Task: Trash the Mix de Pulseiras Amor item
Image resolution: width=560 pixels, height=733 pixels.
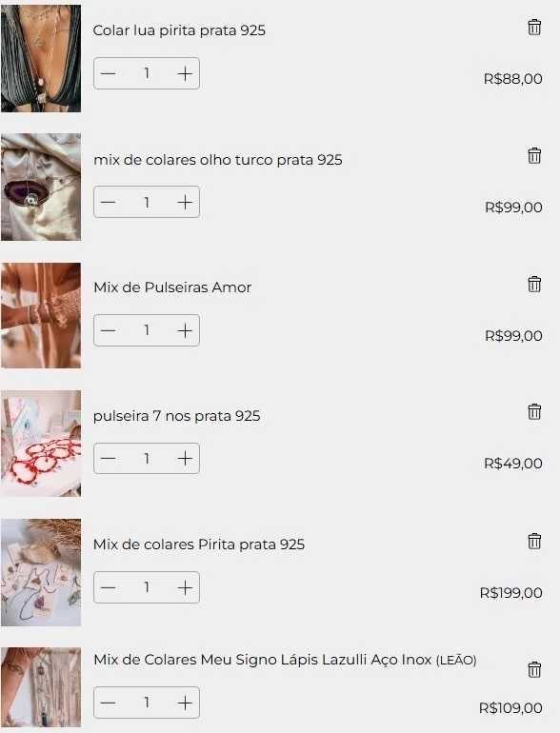Action: 534,285
